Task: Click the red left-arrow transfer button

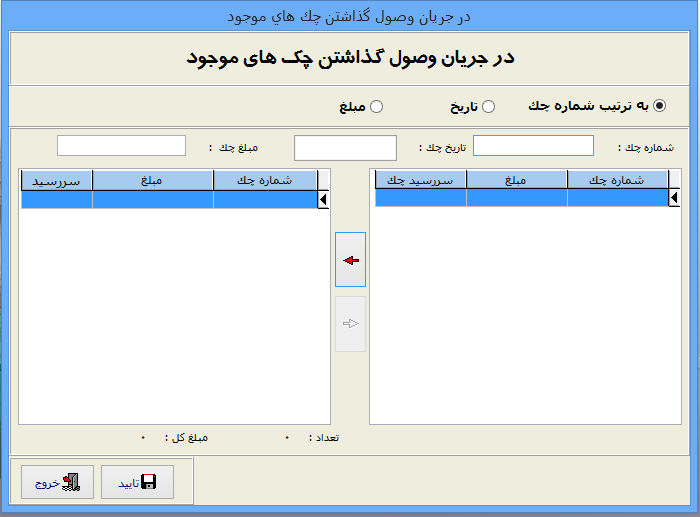Action: tap(350, 259)
